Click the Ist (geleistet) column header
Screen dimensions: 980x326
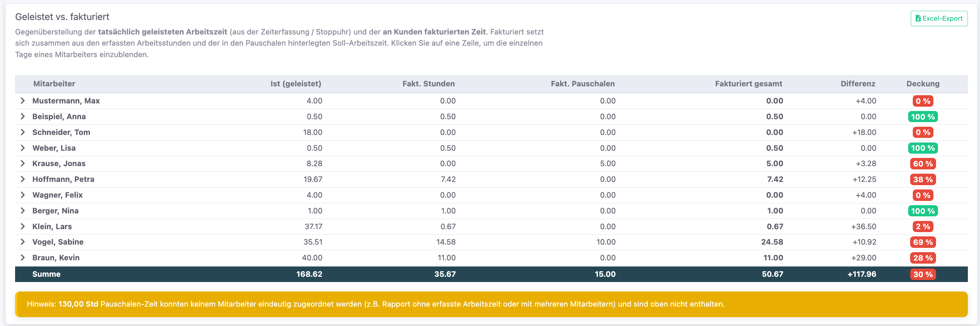click(x=296, y=84)
